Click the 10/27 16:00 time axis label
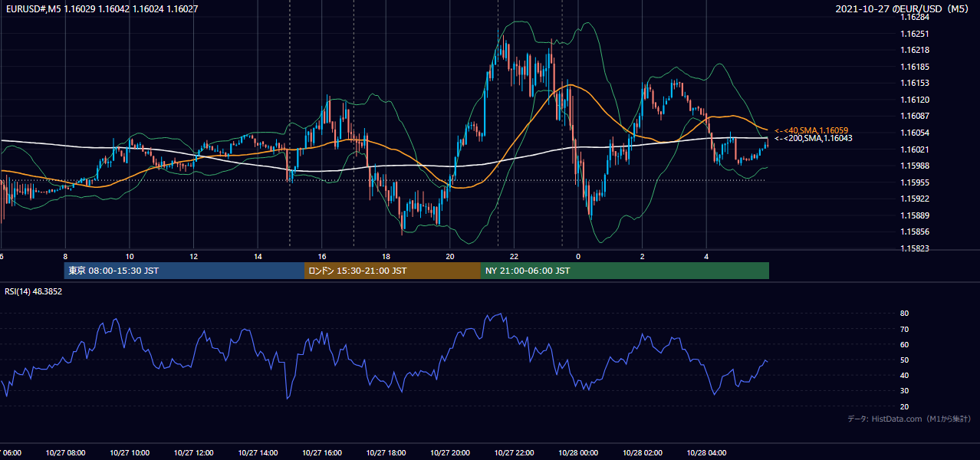This screenshot has height=460, width=980. (x=322, y=453)
